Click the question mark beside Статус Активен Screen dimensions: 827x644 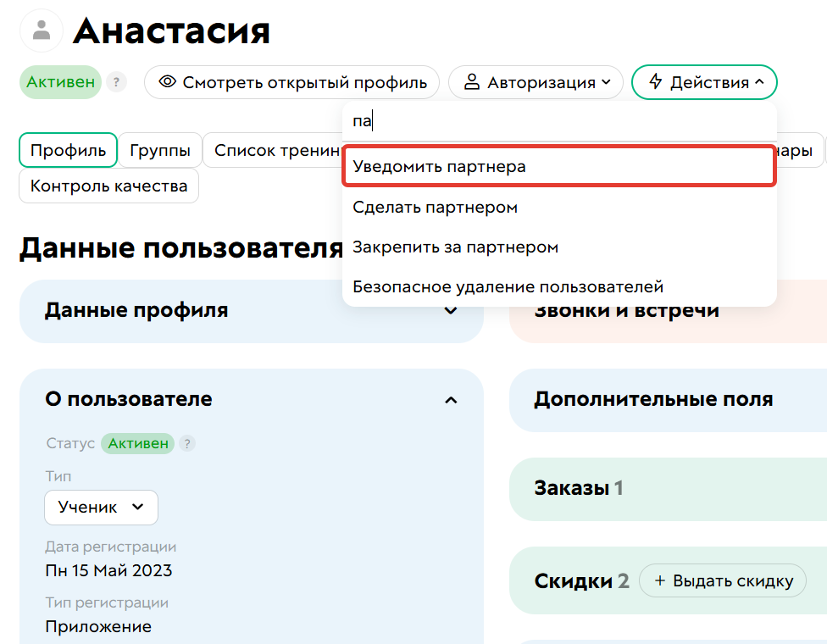click(186, 443)
